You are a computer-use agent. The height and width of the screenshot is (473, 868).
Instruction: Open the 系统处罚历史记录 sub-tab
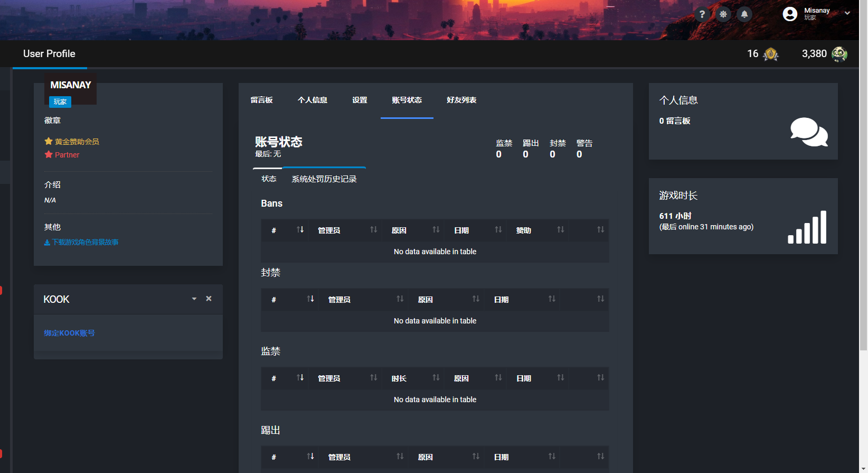[324, 179]
